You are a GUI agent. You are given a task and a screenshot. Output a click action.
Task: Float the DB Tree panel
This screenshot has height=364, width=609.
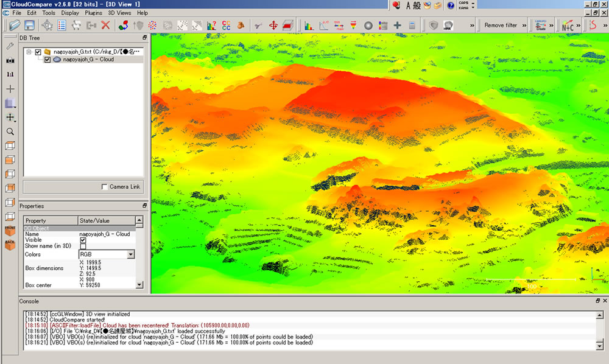pyautogui.click(x=144, y=38)
